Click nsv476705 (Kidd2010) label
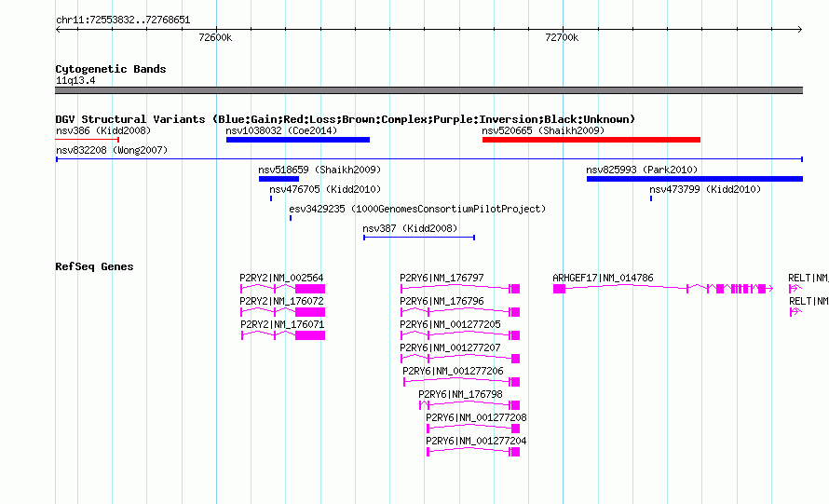The image size is (829, 504). (325, 189)
